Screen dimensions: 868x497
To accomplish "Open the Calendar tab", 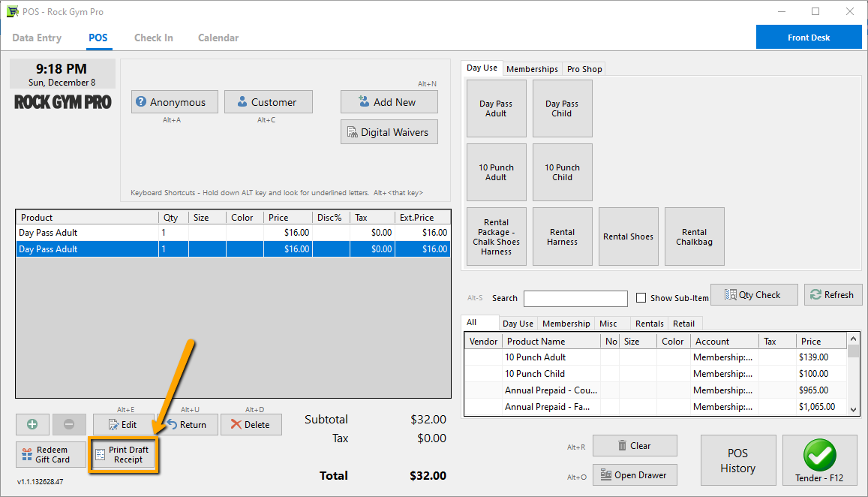I will pos(218,38).
